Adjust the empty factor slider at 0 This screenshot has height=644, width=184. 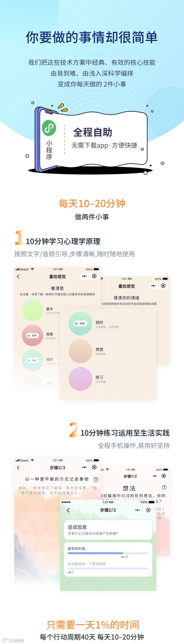(108, 568)
